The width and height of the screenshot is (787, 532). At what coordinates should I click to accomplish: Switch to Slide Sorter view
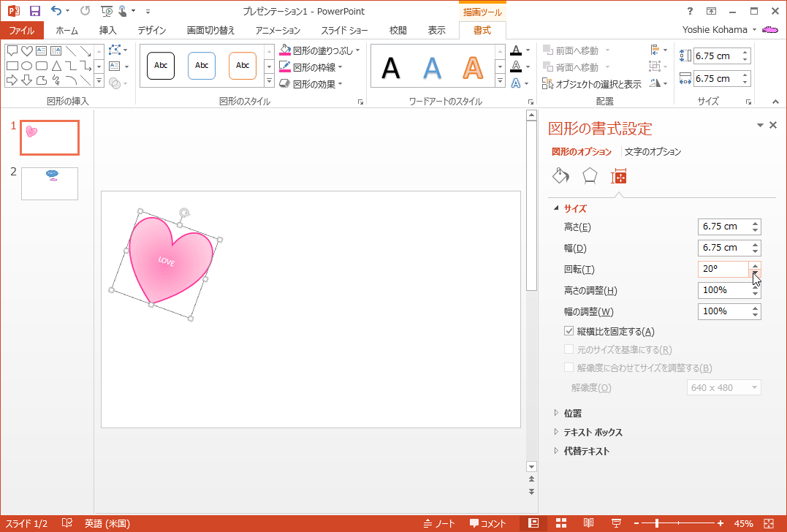561,523
